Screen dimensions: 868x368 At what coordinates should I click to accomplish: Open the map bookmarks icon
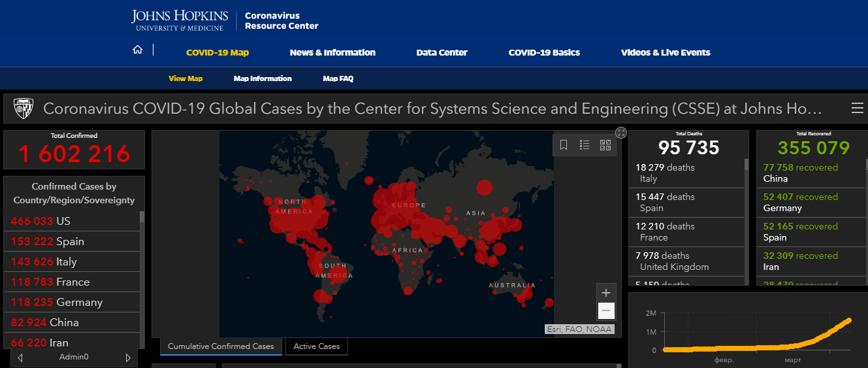564,145
